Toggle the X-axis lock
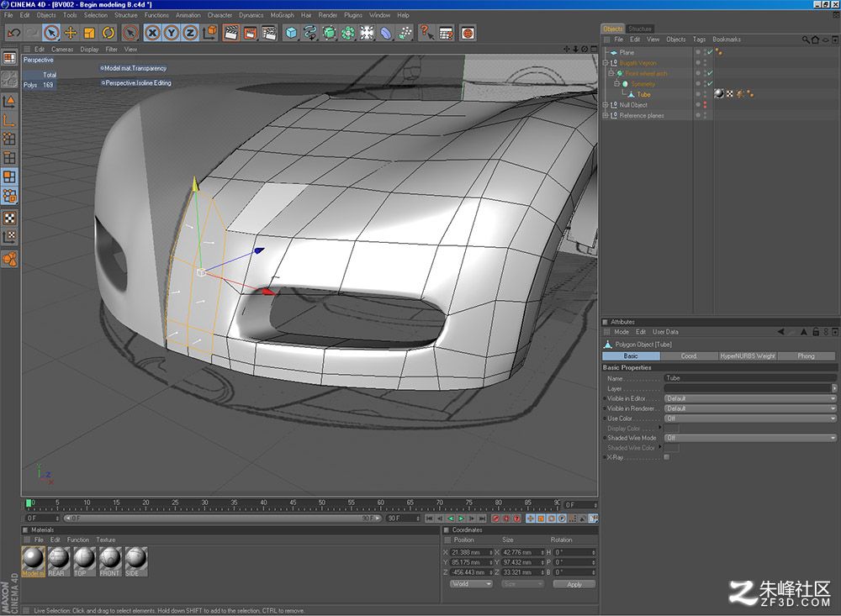This screenshot has width=841, height=616. [152, 34]
